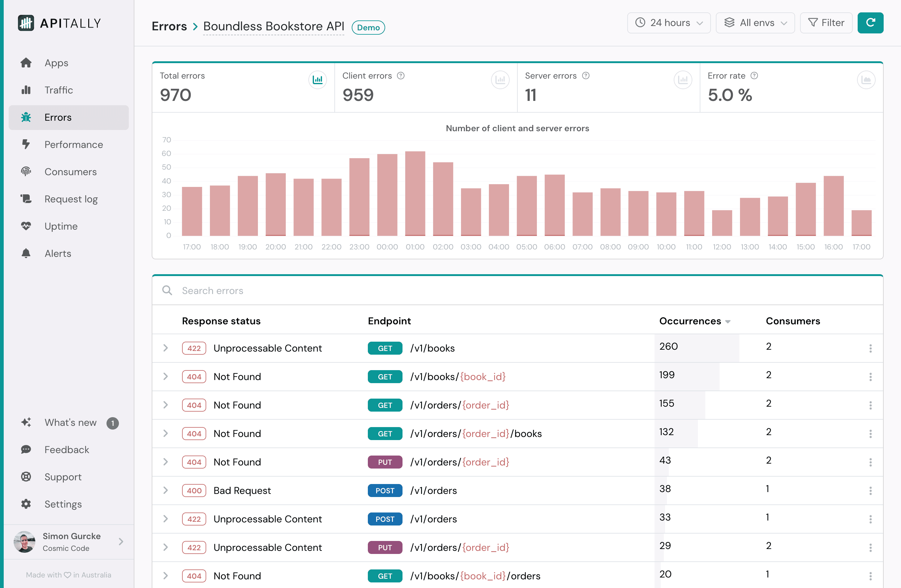The width and height of the screenshot is (901, 588).
Task: Click the help icon next to Server errors
Action: click(586, 76)
